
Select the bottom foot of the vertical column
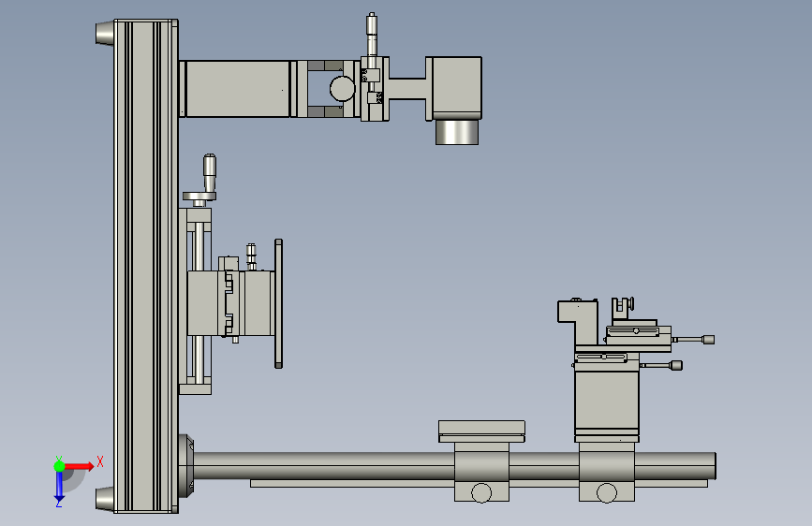tap(105, 499)
